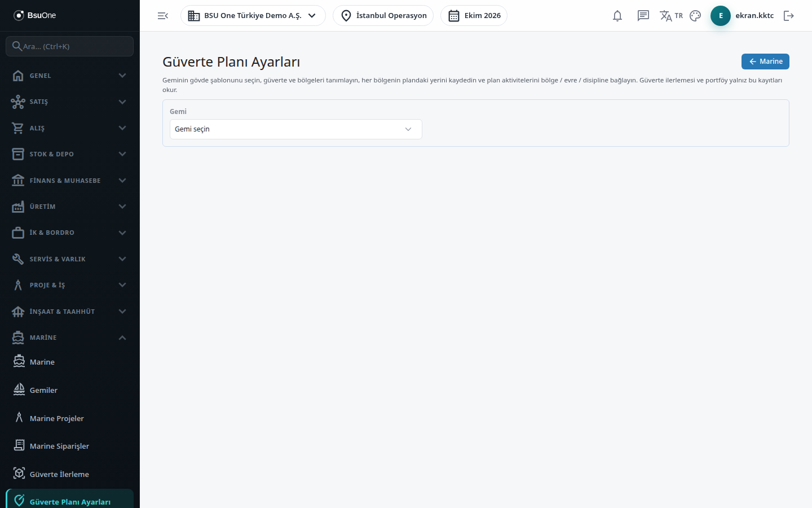Open notifications bell icon

pos(617,16)
